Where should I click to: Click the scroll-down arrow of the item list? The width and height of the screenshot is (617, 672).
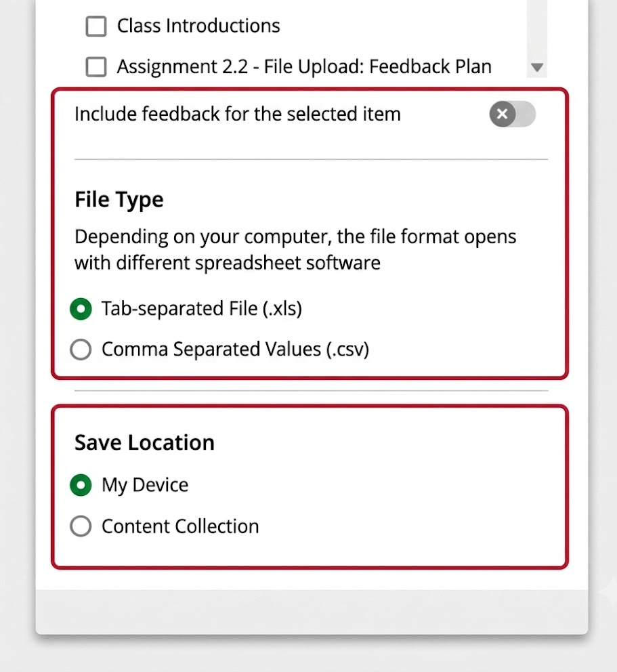point(537,67)
